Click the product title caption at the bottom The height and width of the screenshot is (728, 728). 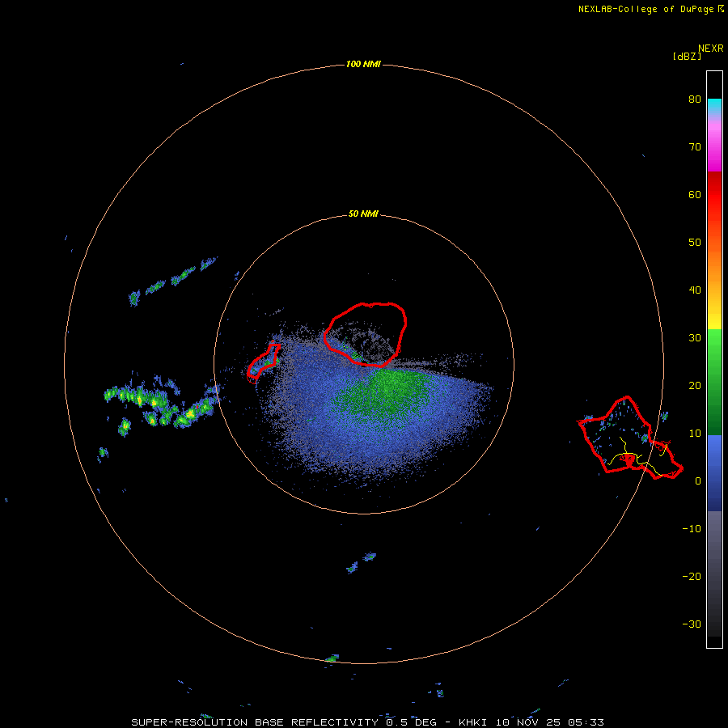[367, 722]
